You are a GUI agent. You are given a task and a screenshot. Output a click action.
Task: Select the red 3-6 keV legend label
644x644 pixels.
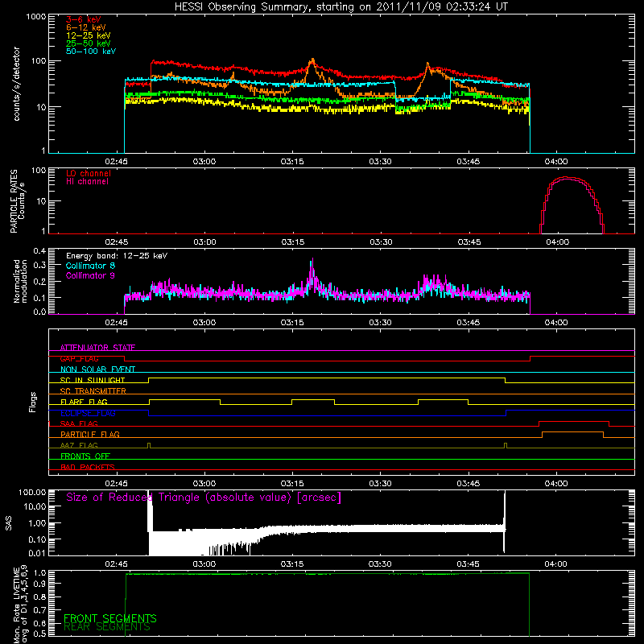pos(84,19)
